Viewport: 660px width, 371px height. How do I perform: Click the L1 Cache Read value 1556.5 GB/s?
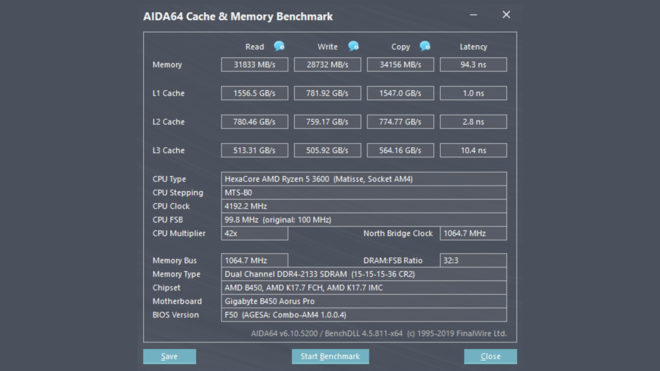coord(255,93)
